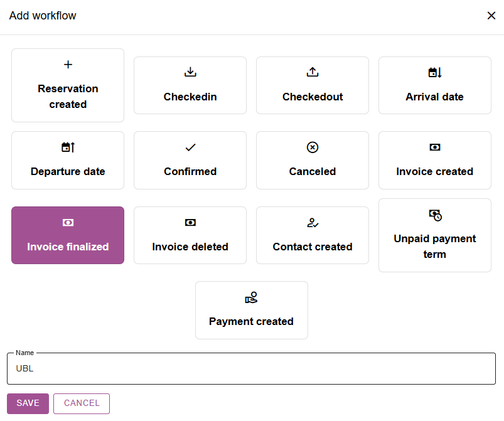Click the Invoice created money icon

tap(435, 147)
